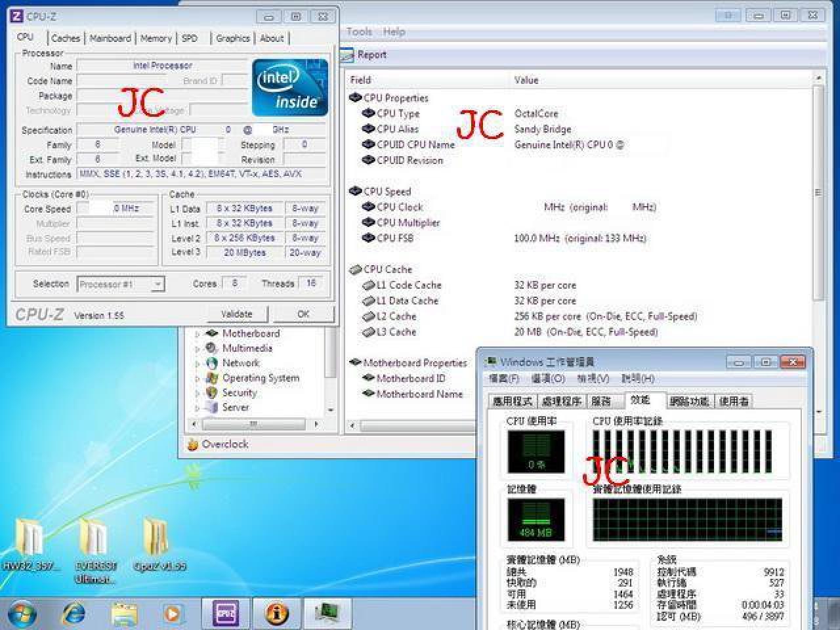Open the GpuZ desktop folder

point(159,545)
